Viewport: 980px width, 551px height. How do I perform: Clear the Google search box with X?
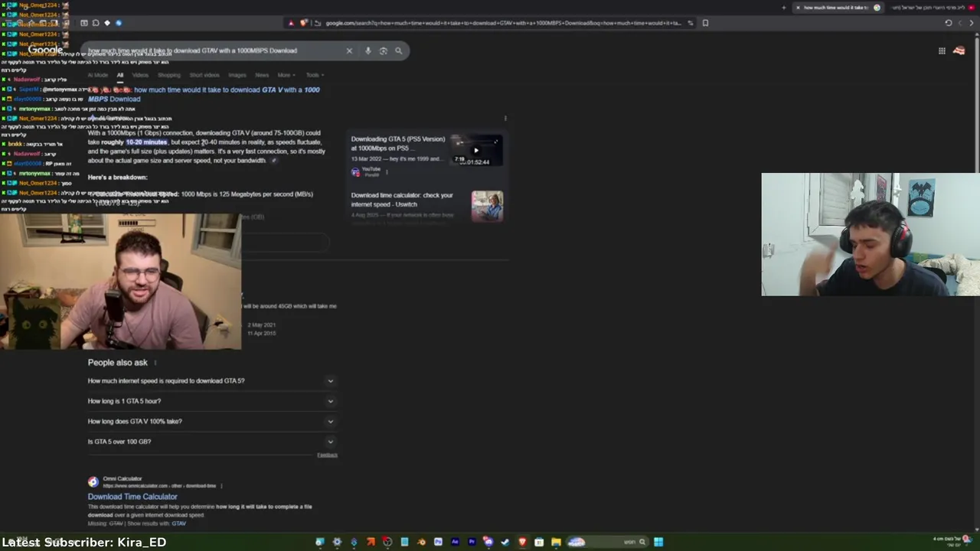pos(349,51)
